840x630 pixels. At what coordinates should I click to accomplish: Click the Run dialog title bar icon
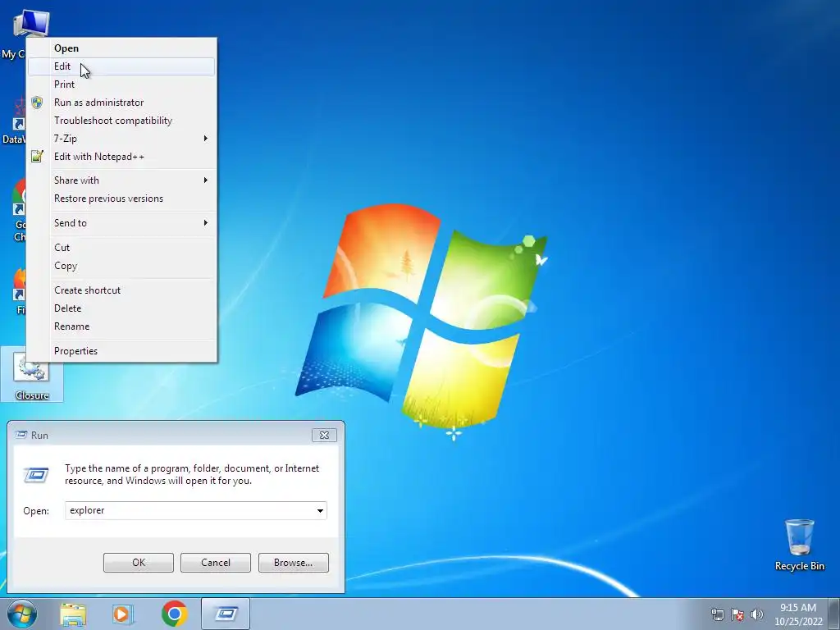pos(21,435)
